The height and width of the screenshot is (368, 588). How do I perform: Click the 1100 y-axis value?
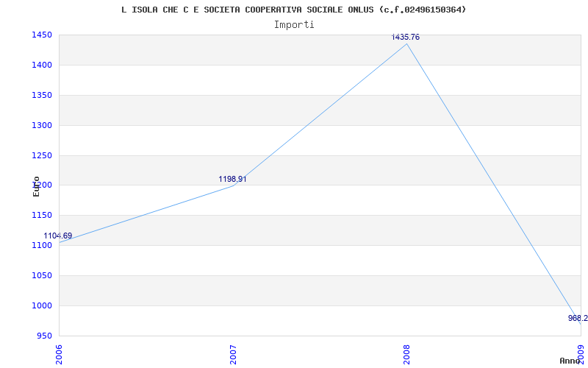tap(41, 245)
